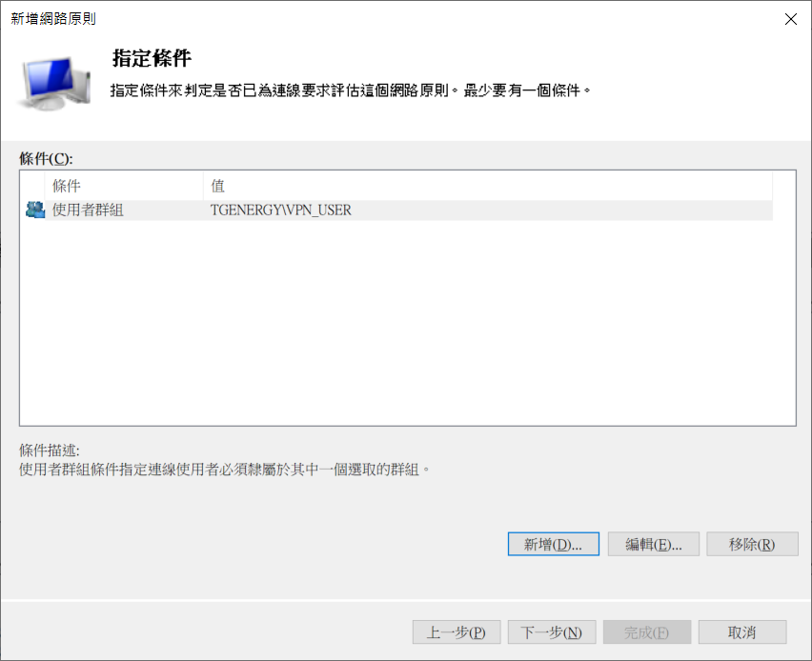Close the 新增網路原則 dialog window
Screen dimensions: 812x661
click(790, 19)
